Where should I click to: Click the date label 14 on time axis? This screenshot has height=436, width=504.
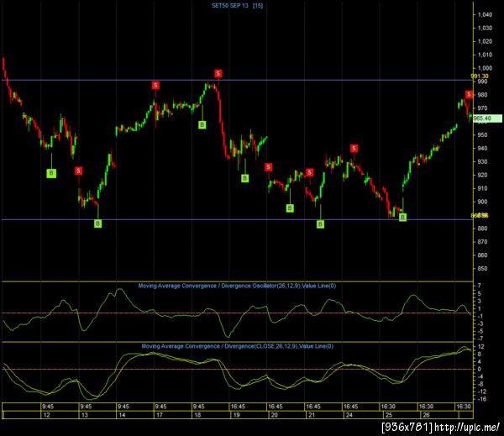click(122, 415)
